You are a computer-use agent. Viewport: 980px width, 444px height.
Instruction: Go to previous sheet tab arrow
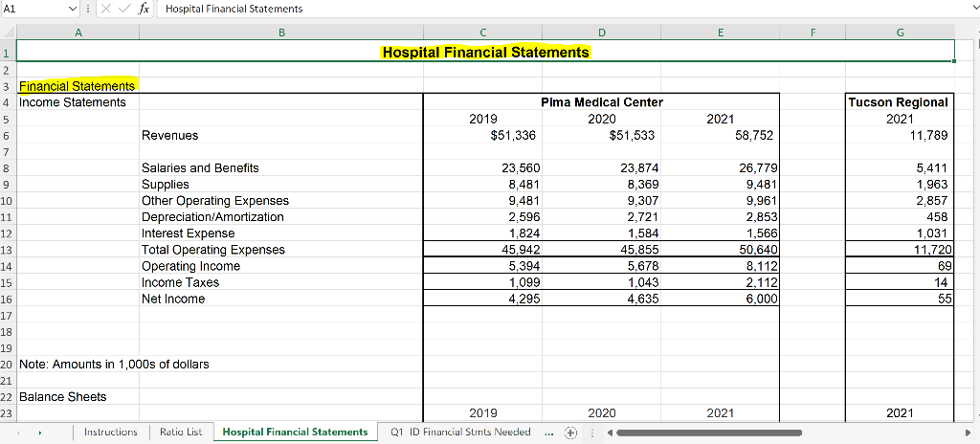pyautogui.click(x=21, y=433)
